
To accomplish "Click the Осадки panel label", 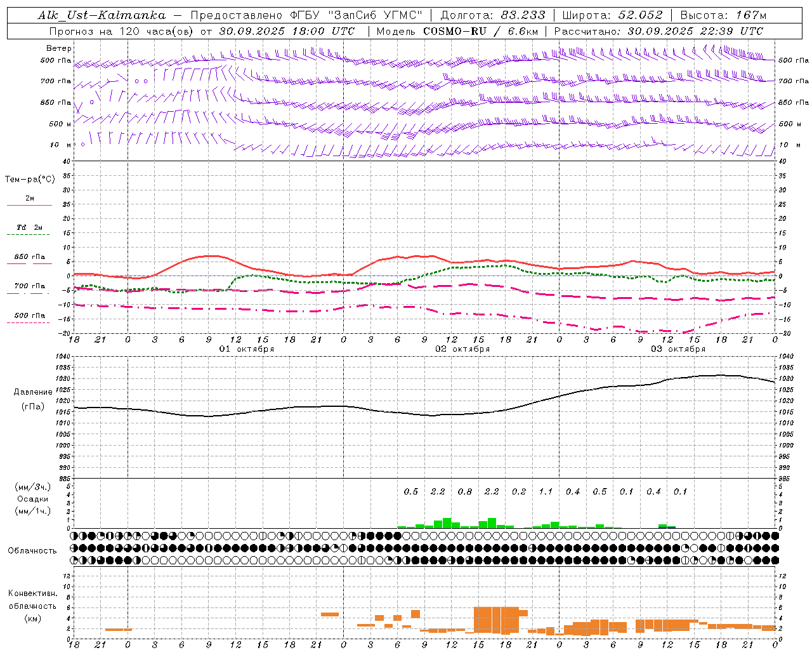I will click(x=33, y=499).
